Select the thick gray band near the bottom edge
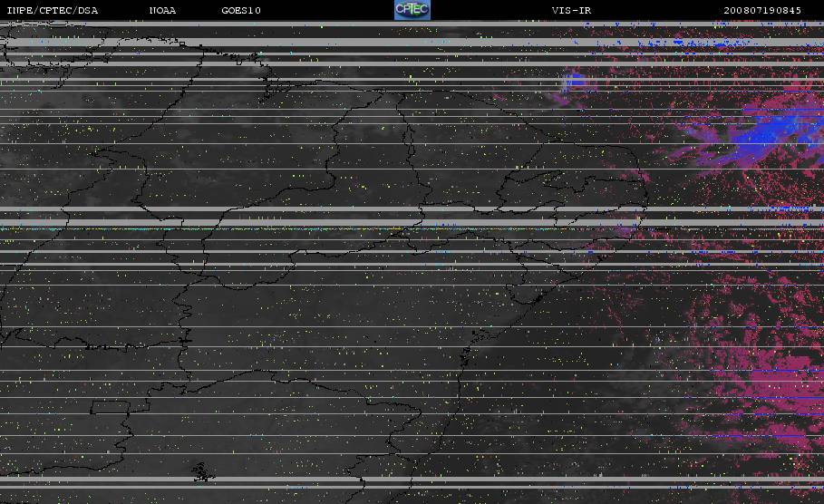824x504 pixels. (x=412, y=480)
